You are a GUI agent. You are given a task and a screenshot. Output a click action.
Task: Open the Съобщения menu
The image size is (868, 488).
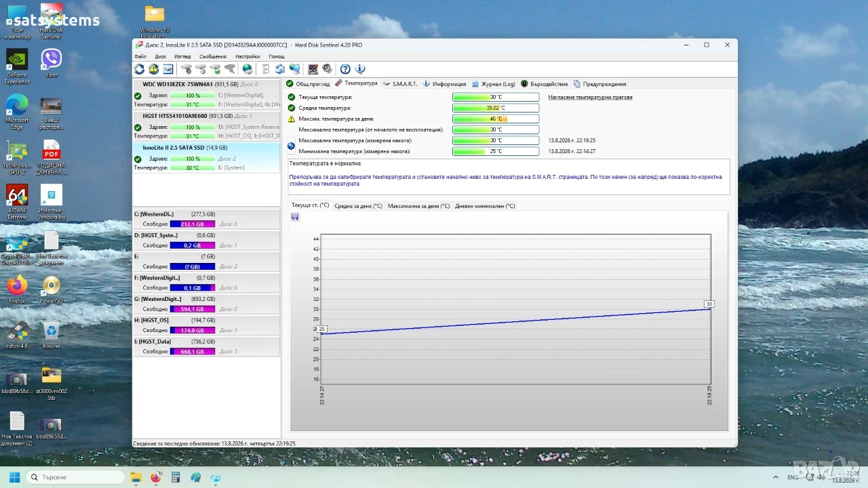(213, 57)
